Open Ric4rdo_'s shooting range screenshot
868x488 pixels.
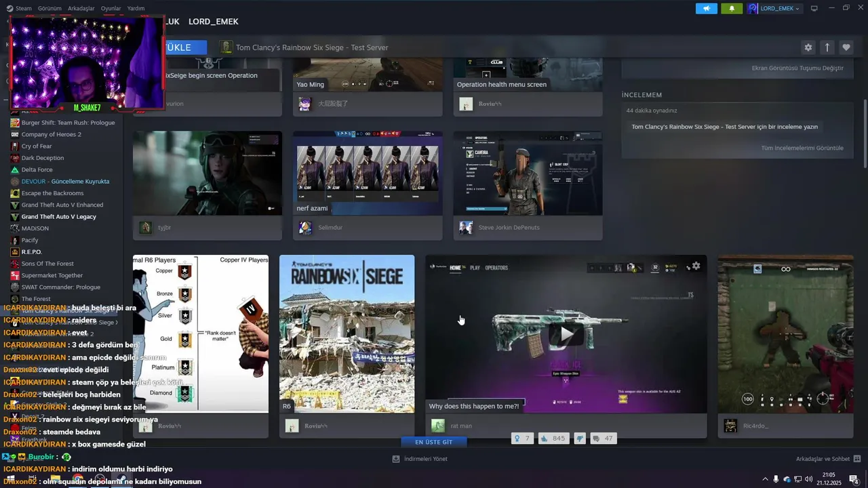pyautogui.click(x=785, y=333)
